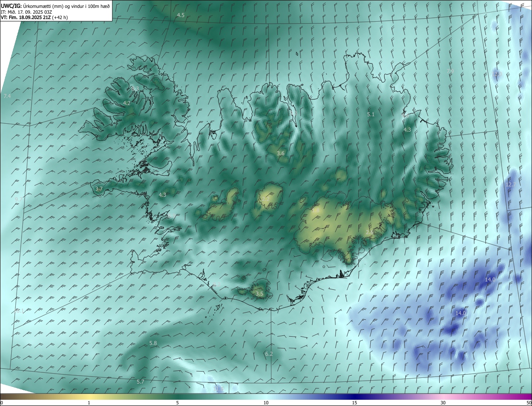The image size is (532, 406).
Task: Select the 3.6 value in north Iceland
Action: tap(281, 153)
